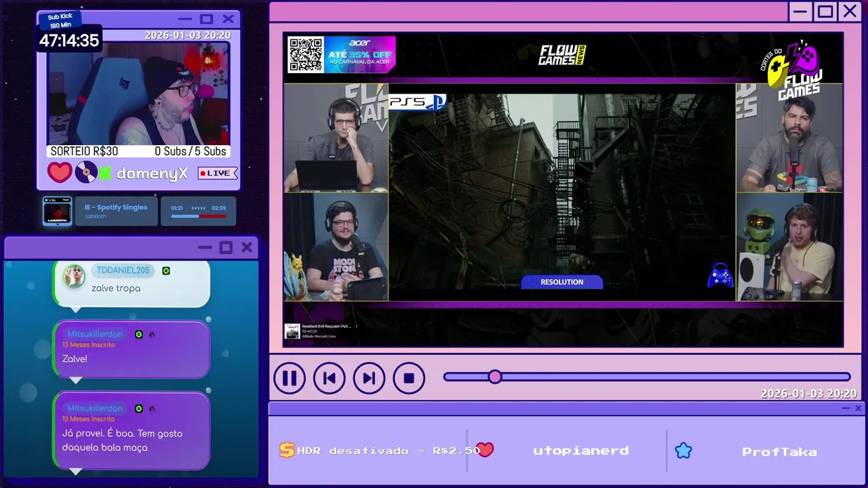Click the heart icon beside domenyX
Image resolution: width=868 pixels, height=488 pixels.
(x=60, y=172)
